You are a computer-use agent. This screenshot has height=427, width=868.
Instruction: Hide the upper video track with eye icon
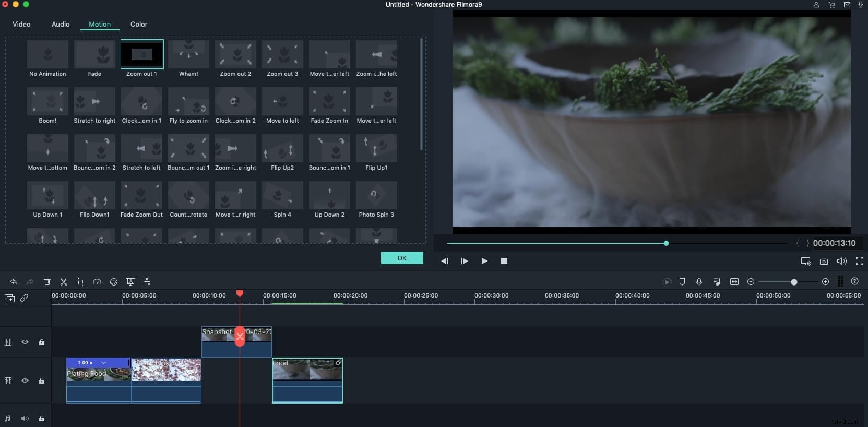click(x=25, y=342)
